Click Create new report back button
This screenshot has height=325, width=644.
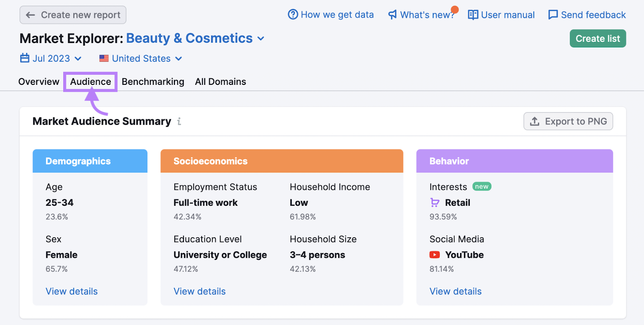tap(73, 15)
